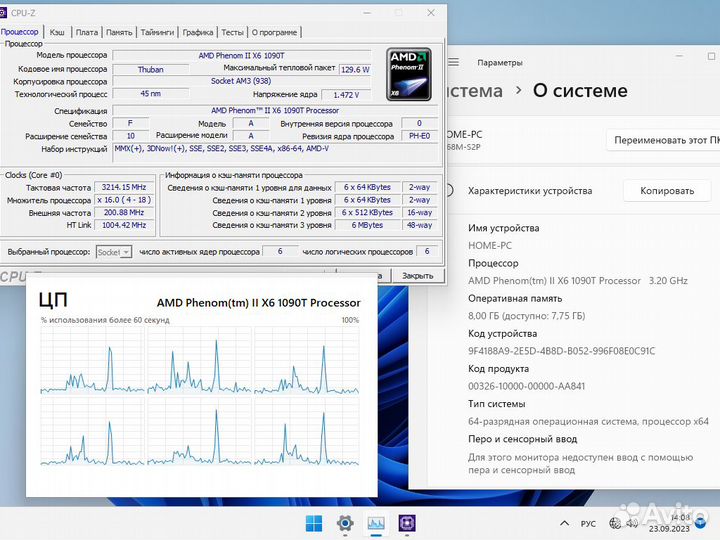Click the Копировать button in Settings

(667, 191)
